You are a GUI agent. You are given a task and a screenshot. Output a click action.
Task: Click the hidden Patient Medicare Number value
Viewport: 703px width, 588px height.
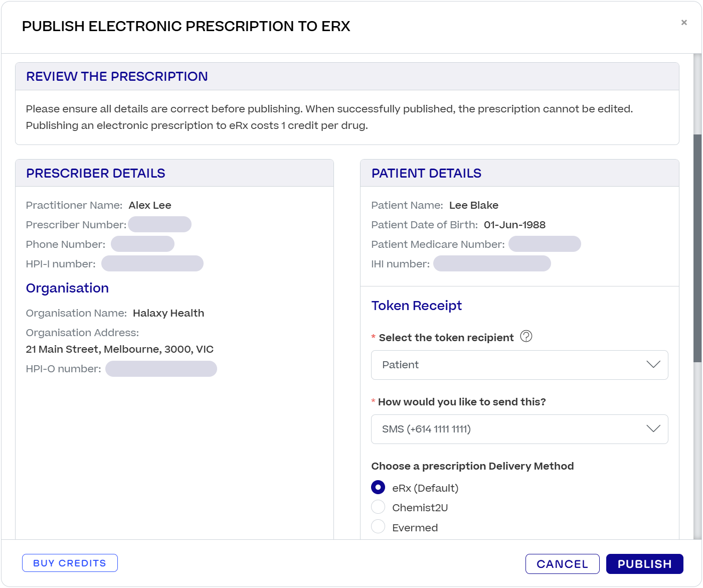(545, 244)
